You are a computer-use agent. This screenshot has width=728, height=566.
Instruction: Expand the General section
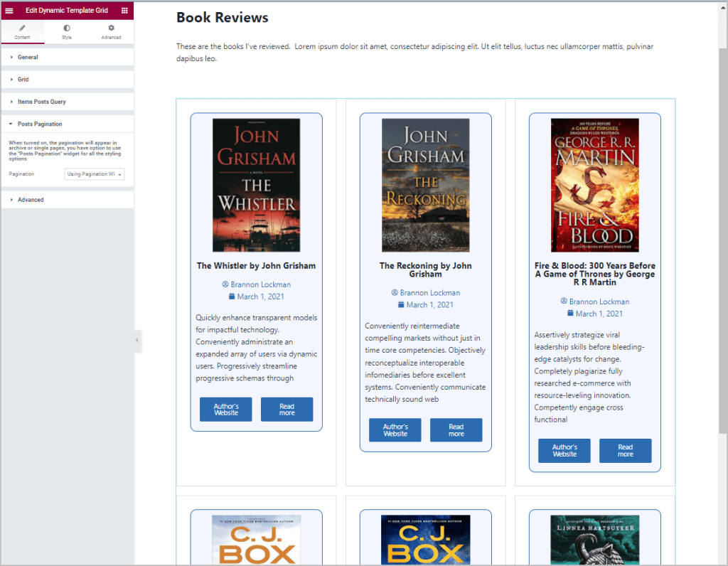68,57
